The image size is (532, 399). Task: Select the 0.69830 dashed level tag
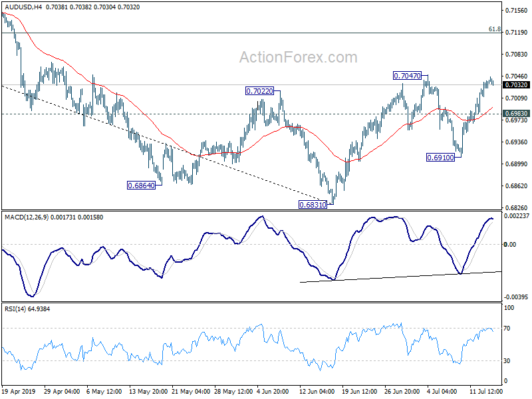point(517,114)
